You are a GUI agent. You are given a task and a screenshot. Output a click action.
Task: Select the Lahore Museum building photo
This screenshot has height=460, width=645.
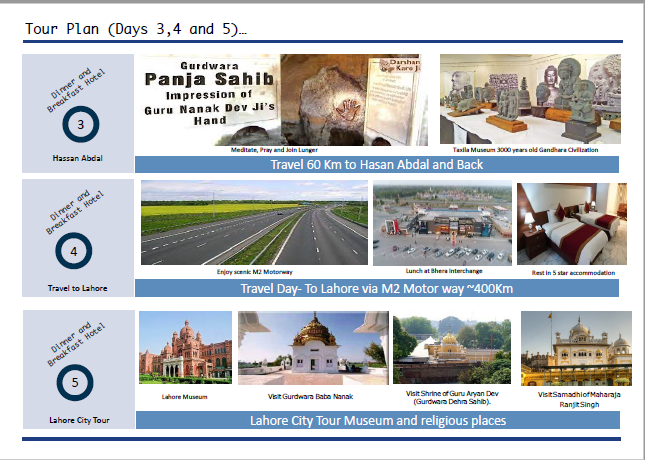(185, 350)
